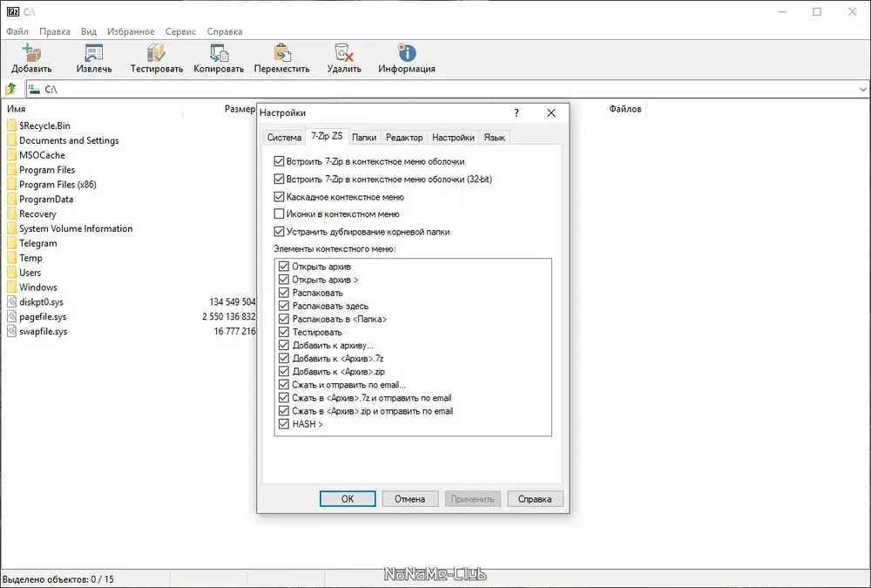Switch to the Редактор tab
871x588 pixels.
click(x=404, y=138)
